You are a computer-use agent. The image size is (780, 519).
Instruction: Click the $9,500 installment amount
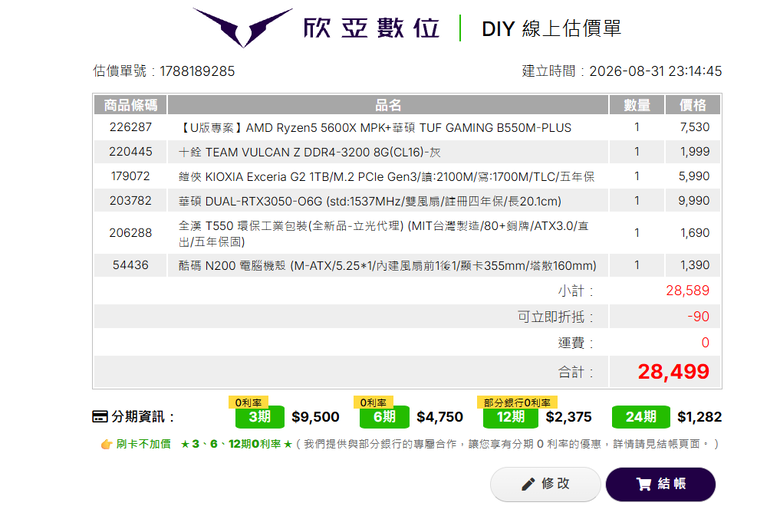pos(315,417)
